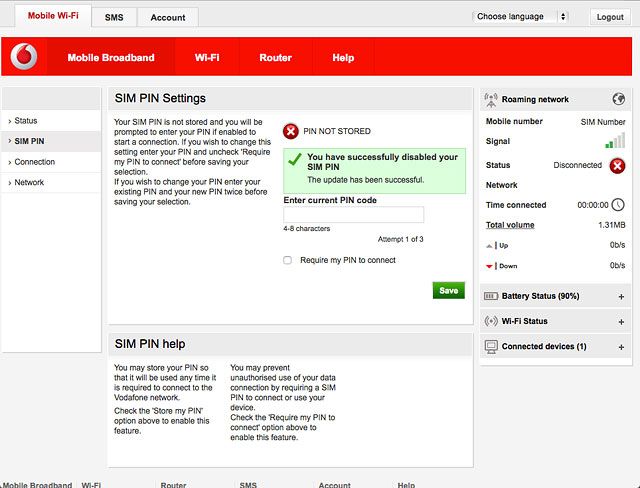This screenshot has width=640, height=488.
Task: Click the red PIN NOT STORED icon
Action: (291, 131)
